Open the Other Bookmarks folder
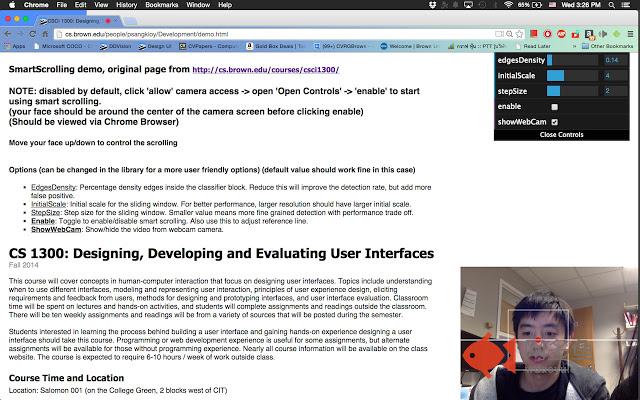 click(x=608, y=46)
